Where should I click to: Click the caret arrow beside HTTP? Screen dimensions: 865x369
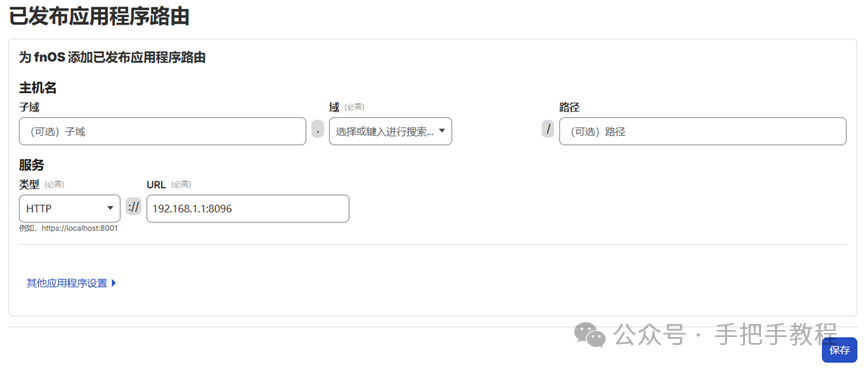[109, 208]
